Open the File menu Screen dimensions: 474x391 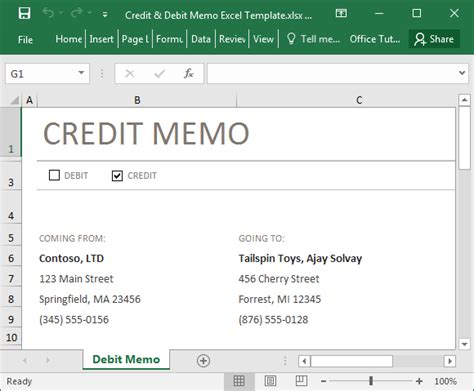(25, 40)
